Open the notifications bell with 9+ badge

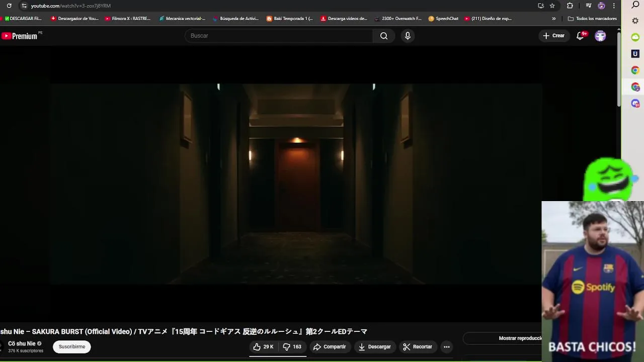[x=581, y=36]
